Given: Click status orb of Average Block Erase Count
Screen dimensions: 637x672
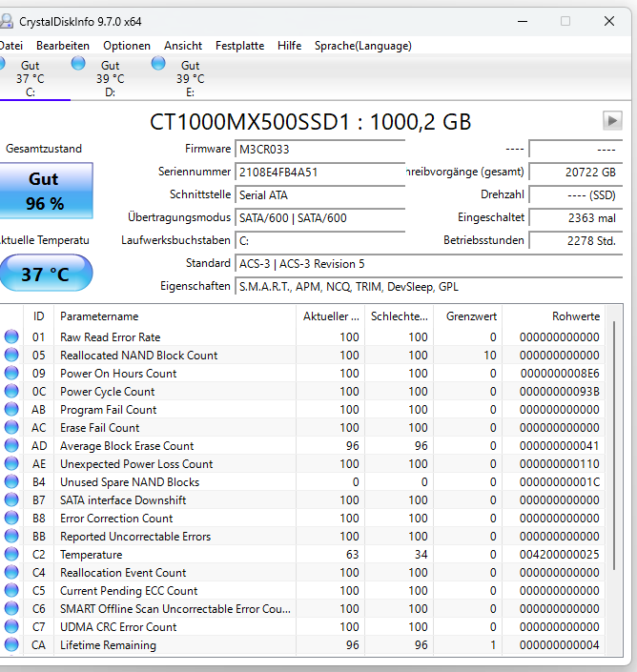Looking at the screenshot, I should (11, 446).
